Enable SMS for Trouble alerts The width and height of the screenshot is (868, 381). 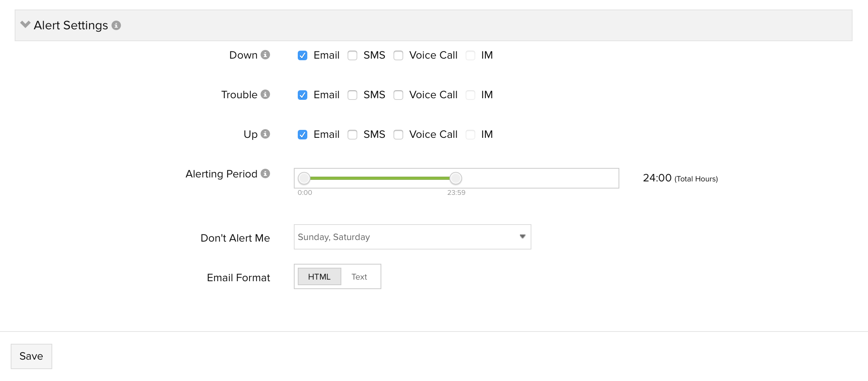(352, 95)
